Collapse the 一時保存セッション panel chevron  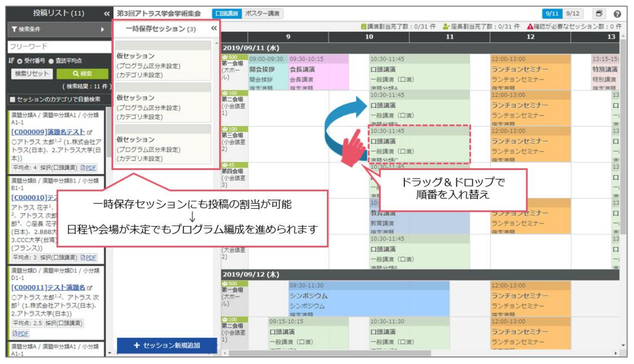(214, 29)
